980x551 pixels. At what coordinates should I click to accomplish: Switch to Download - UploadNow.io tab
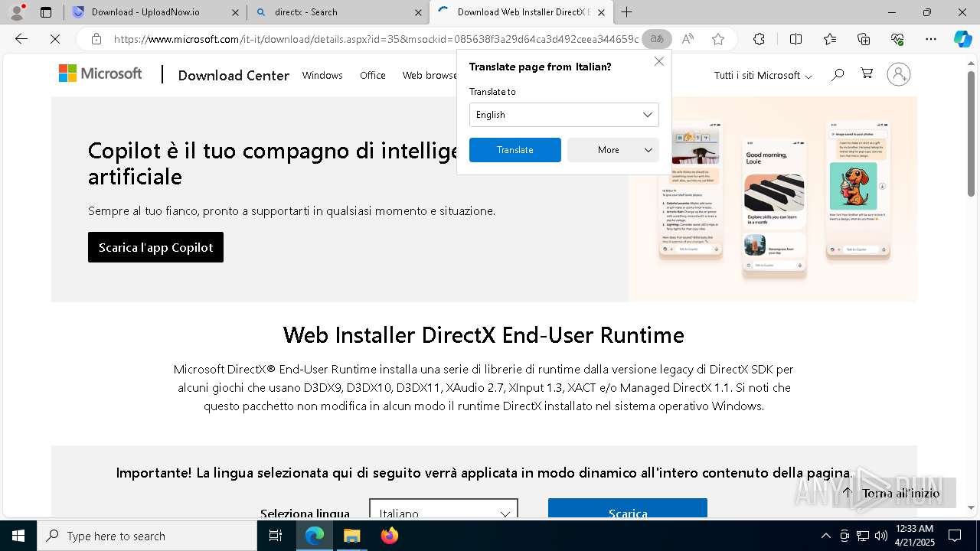(x=155, y=12)
